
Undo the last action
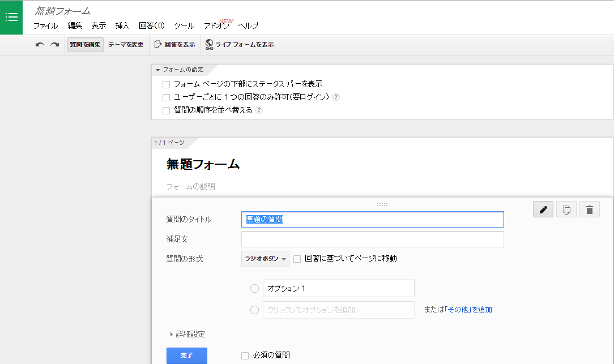[40, 45]
